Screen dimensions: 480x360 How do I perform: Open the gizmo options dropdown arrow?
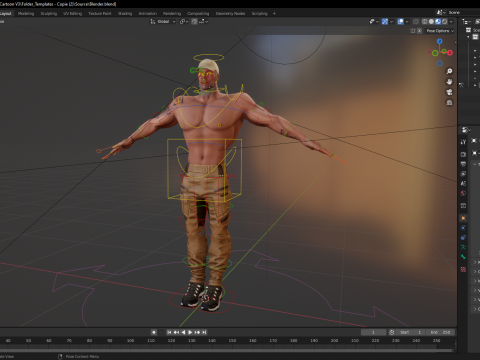click(391, 21)
